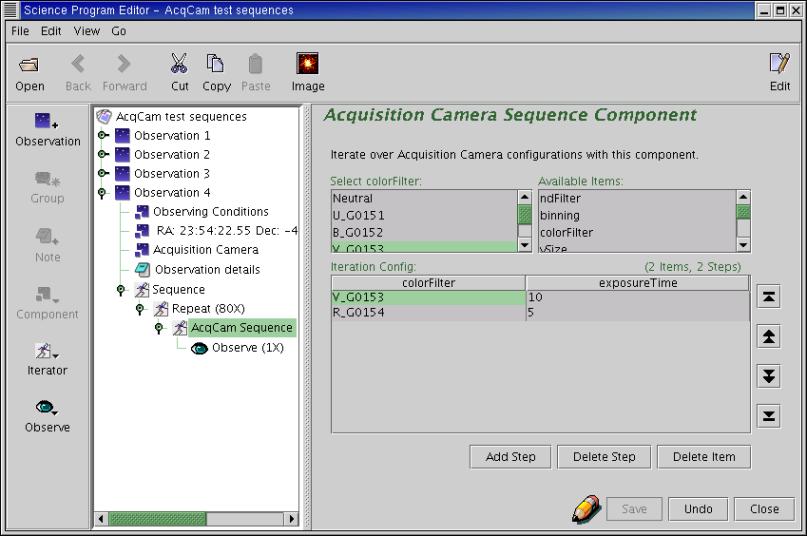Click the Forward arrow icon

click(x=124, y=64)
